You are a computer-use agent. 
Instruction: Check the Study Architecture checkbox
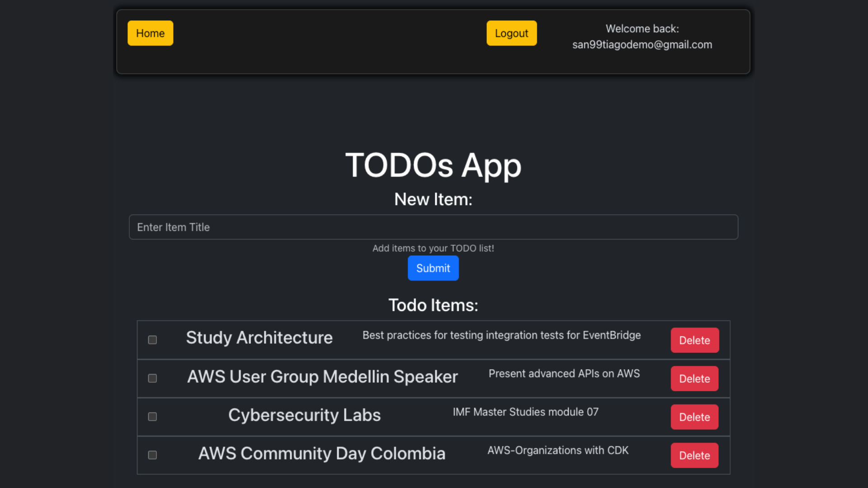pos(152,340)
